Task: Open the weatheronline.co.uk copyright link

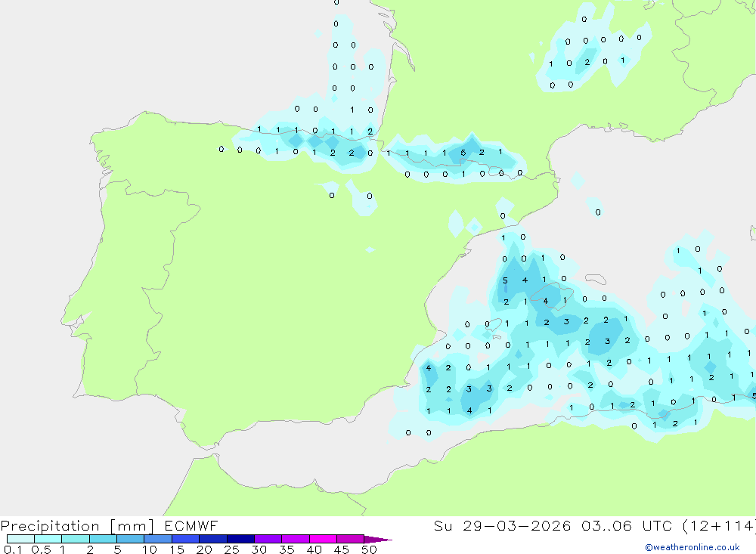Action: click(x=692, y=547)
